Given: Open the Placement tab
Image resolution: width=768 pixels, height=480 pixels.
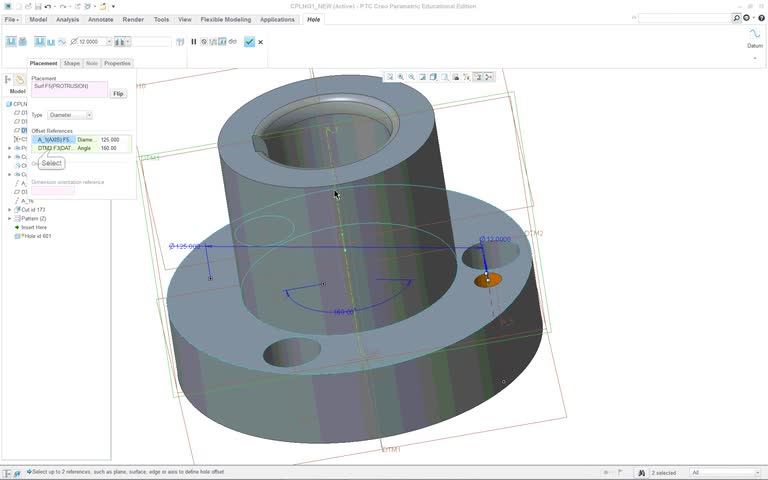Looking at the screenshot, I should point(43,63).
